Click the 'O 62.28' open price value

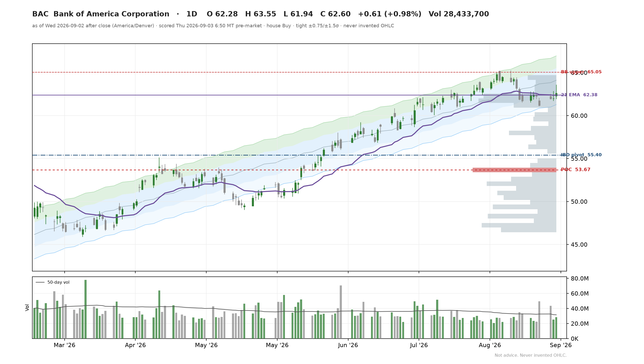(222, 14)
